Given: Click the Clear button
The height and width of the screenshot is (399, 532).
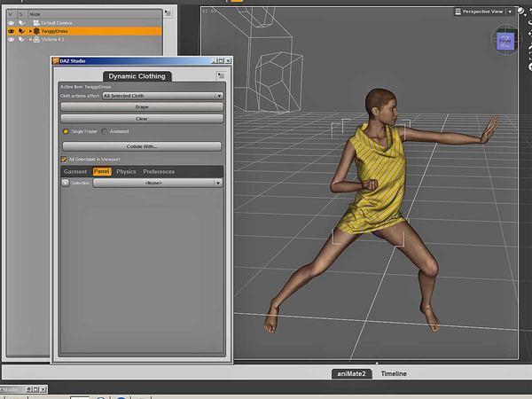Looking at the screenshot, I should 142,119.
